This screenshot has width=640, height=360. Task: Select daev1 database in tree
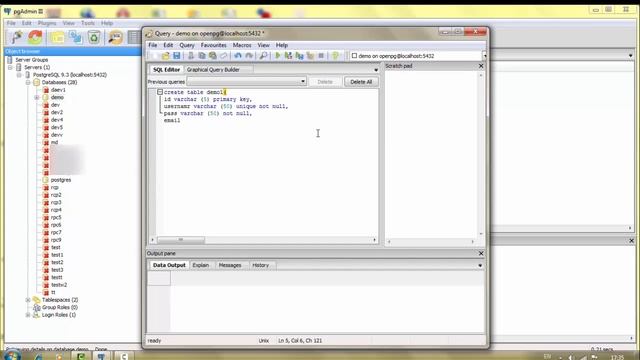coord(58,90)
